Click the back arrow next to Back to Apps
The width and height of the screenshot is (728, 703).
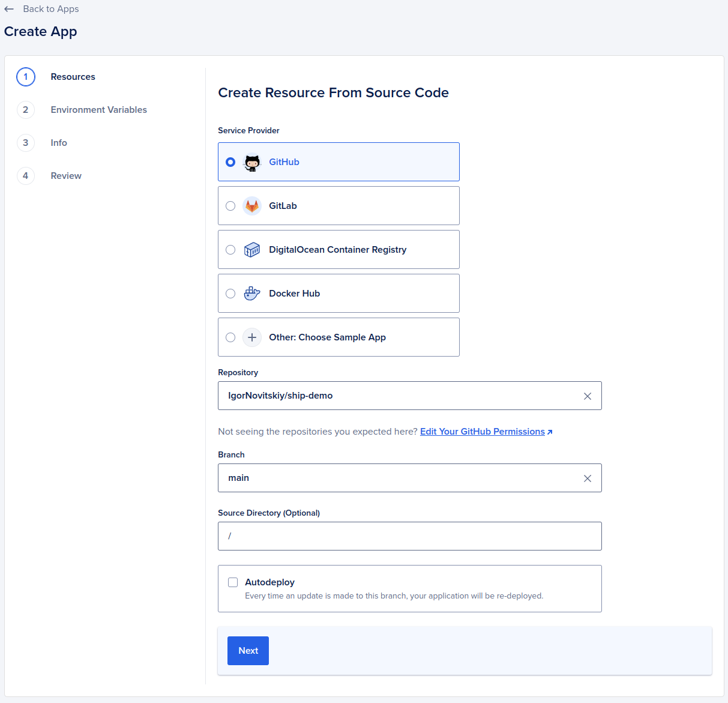pos(10,8)
